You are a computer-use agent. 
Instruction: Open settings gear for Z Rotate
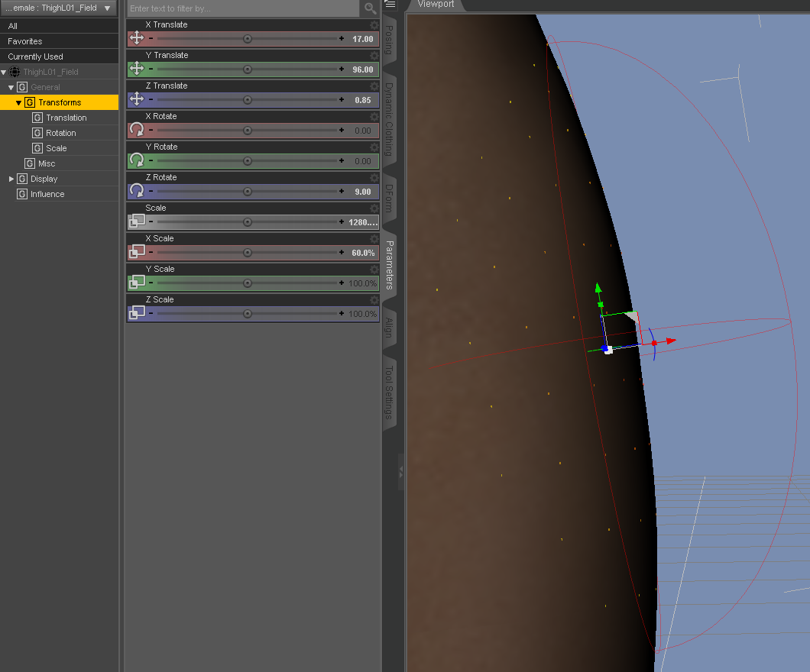pos(374,177)
